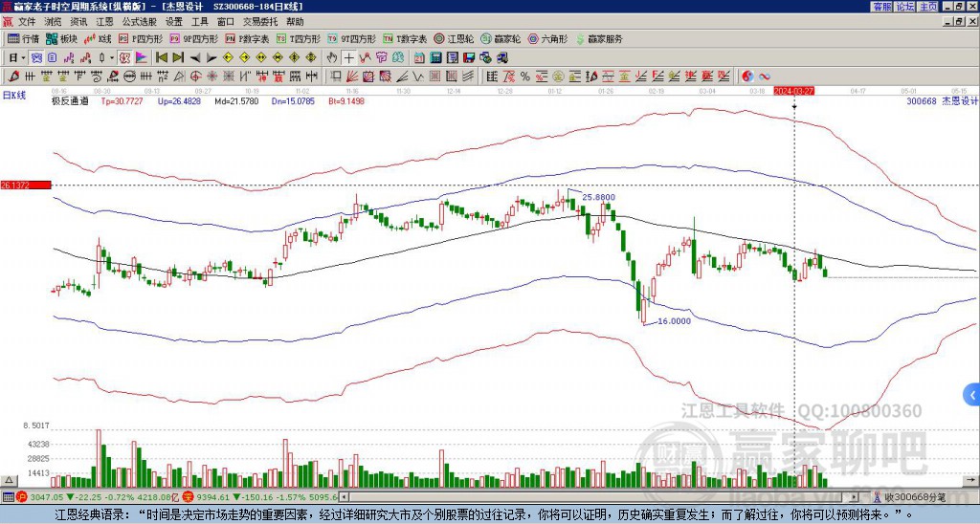Click the black right triangle arrow

212,58
